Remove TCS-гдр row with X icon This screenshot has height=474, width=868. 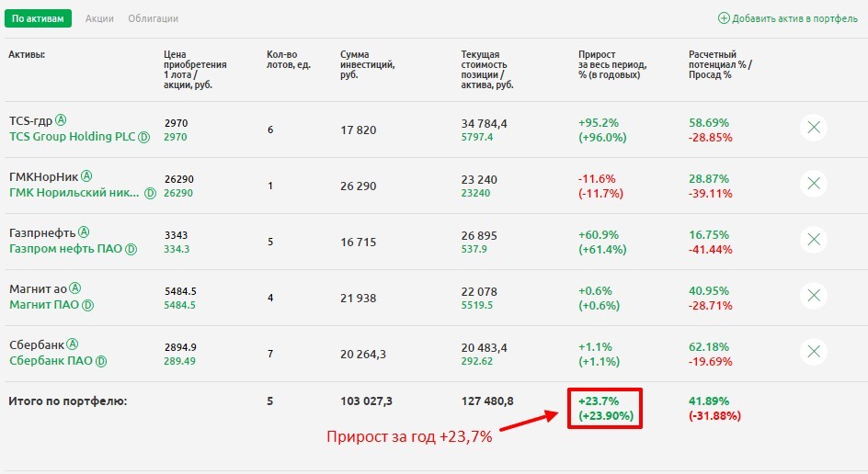click(813, 129)
